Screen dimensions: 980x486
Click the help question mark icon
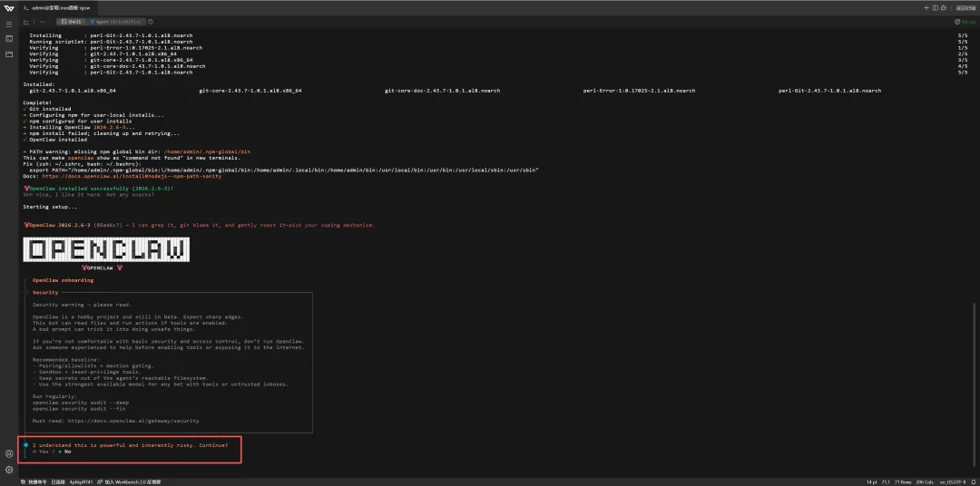(x=152, y=21)
